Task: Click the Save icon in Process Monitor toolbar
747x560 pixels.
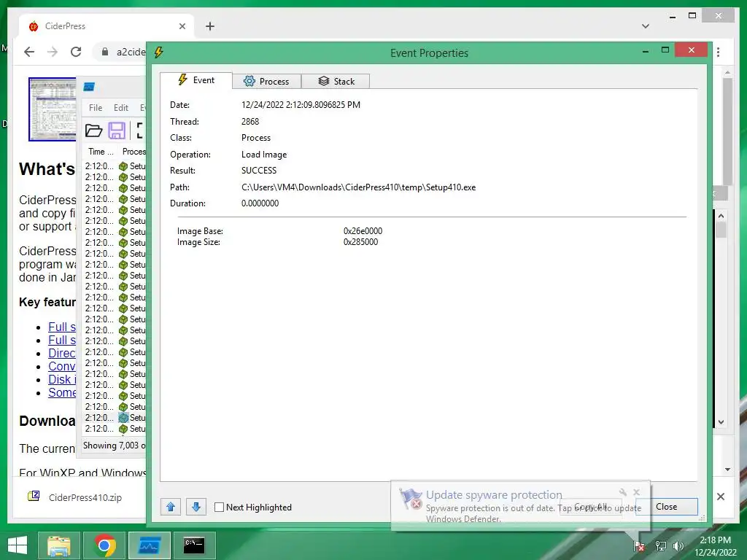Action: tap(117, 131)
